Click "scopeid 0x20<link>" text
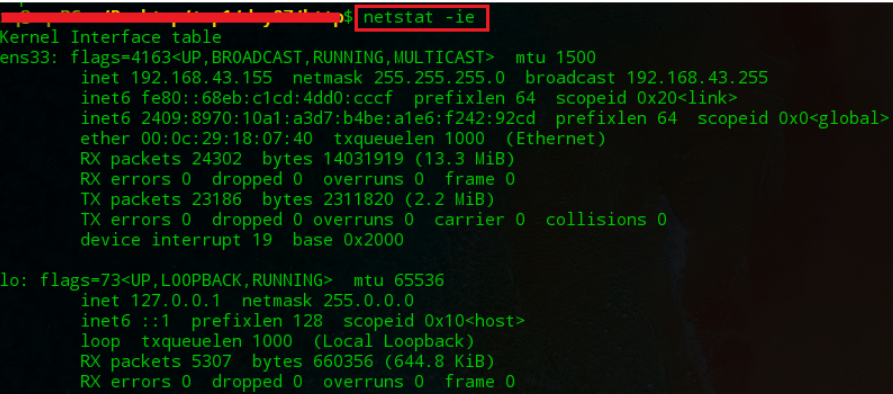Image resolution: width=893 pixels, height=394 pixels. coord(646,98)
